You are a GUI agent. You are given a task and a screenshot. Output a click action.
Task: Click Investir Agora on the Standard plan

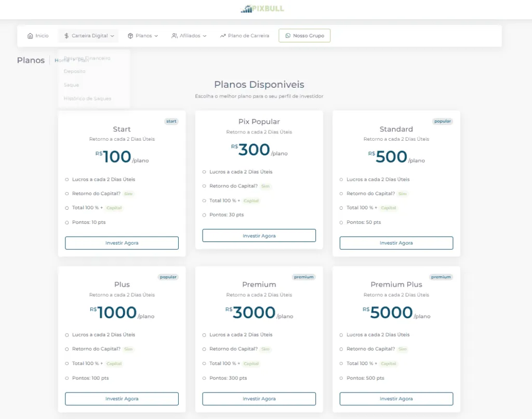(396, 242)
